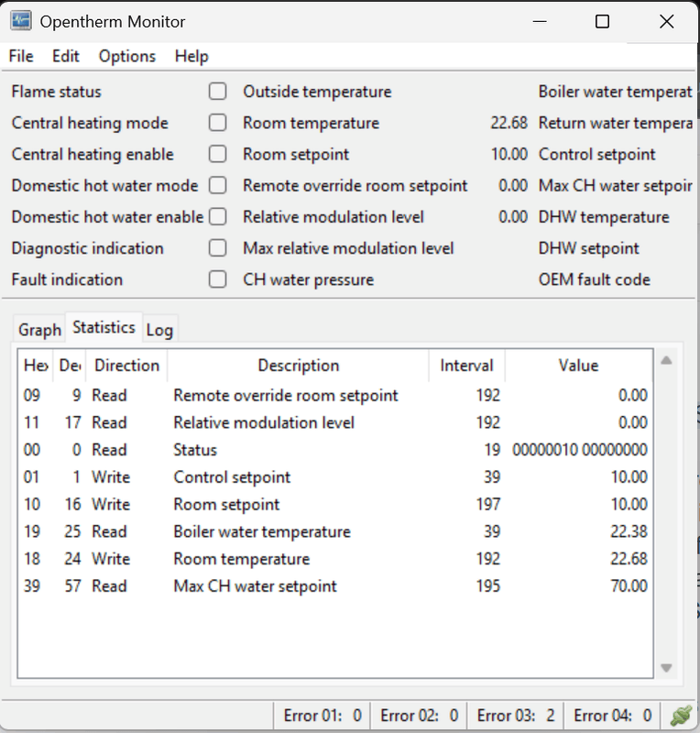Click the green connection plug icon in status bar

(x=681, y=716)
